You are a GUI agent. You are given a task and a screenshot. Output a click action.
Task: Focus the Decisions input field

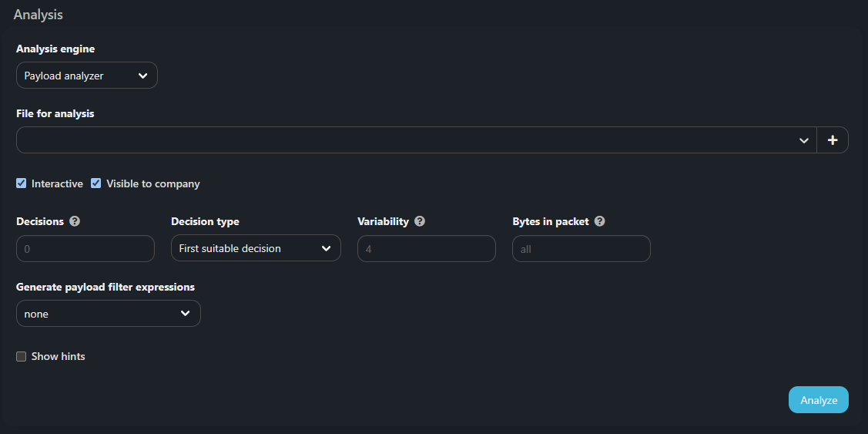(85, 249)
